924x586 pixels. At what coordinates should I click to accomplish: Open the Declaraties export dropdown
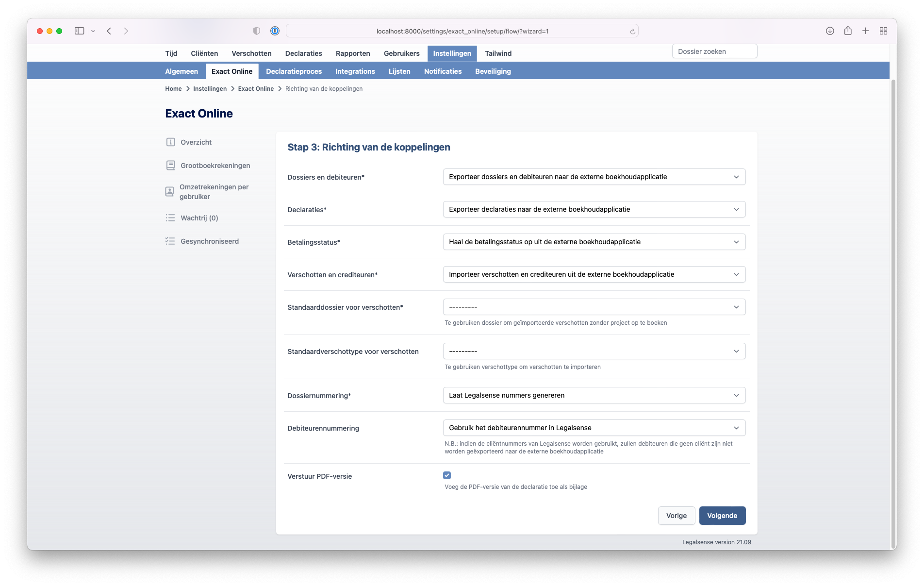pyautogui.click(x=594, y=209)
